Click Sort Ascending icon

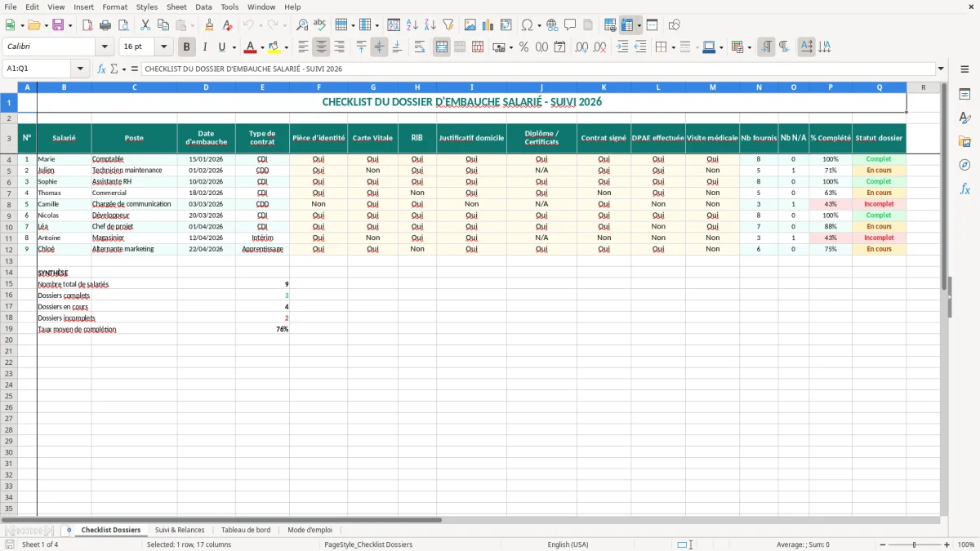(x=412, y=25)
